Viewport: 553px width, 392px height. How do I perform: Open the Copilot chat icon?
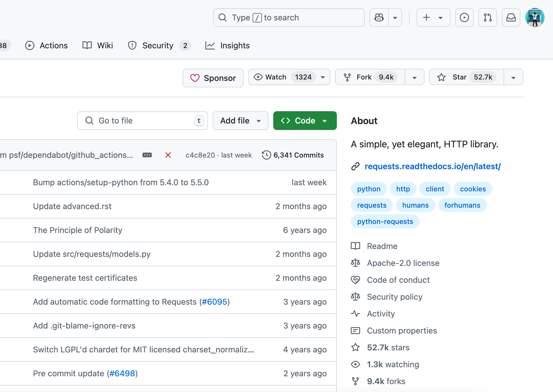point(379,17)
